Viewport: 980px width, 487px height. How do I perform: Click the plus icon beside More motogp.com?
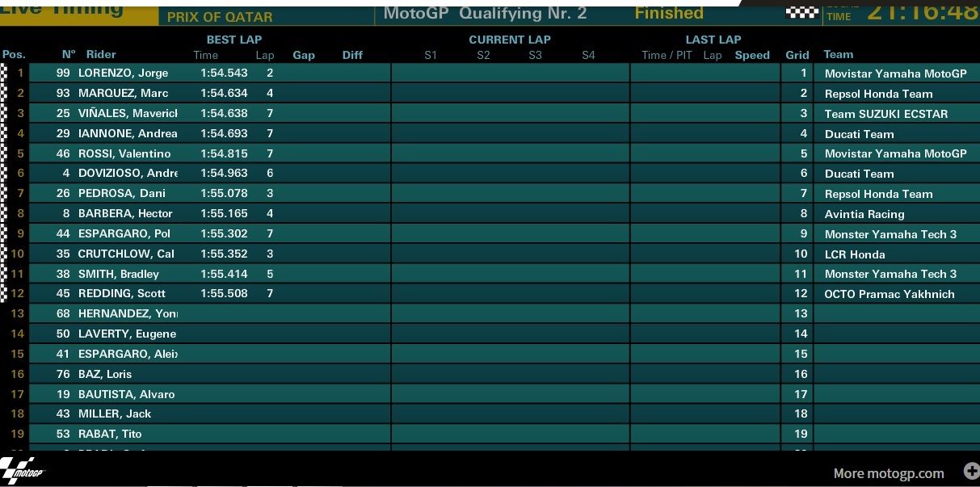[971, 471]
